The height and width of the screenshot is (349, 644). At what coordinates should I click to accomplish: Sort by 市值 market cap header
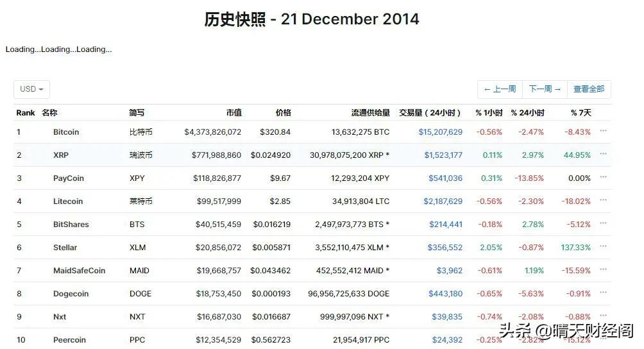point(233,113)
